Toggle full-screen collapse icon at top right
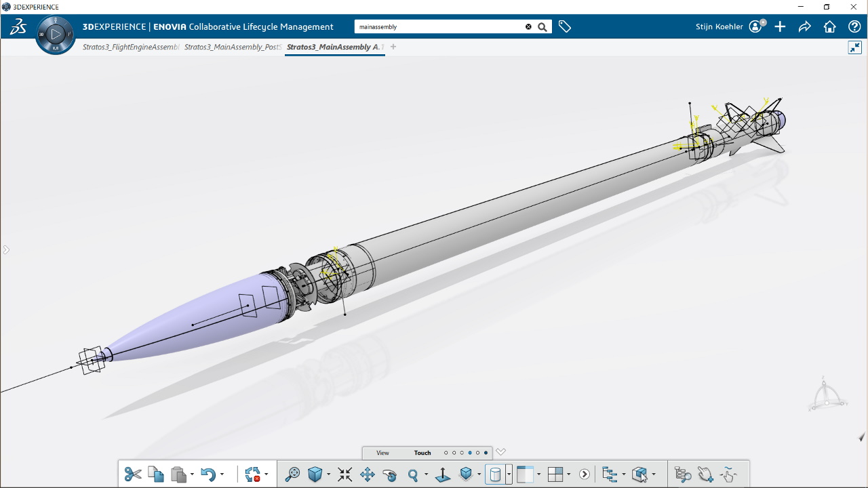This screenshot has width=868, height=488. click(854, 47)
